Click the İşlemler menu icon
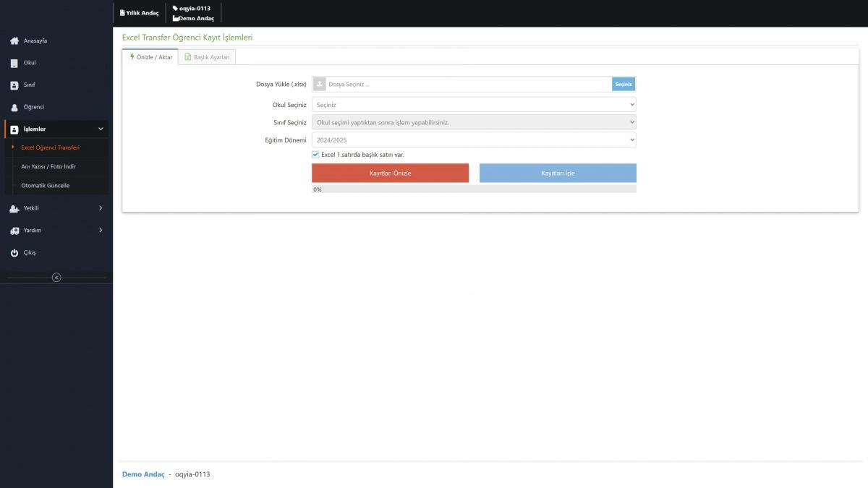The image size is (868, 488). [x=14, y=129]
